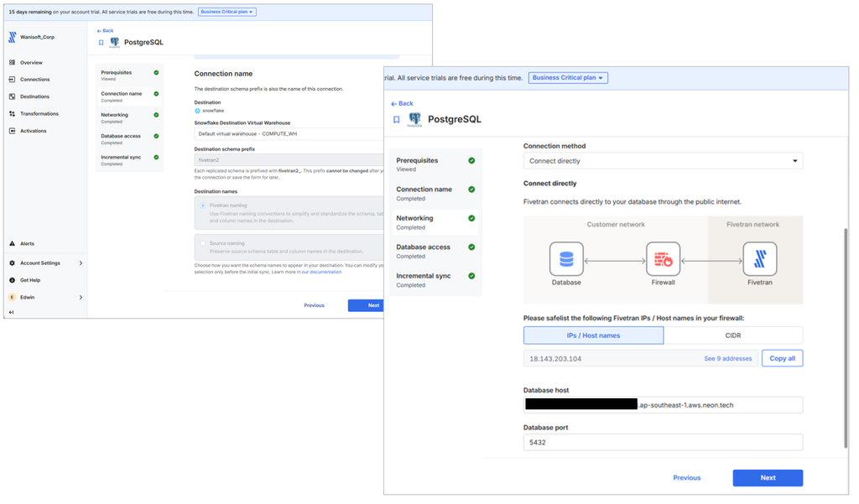This screenshot has width=859, height=504.
Task: Switch to CIDR tab
Action: point(733,335)
